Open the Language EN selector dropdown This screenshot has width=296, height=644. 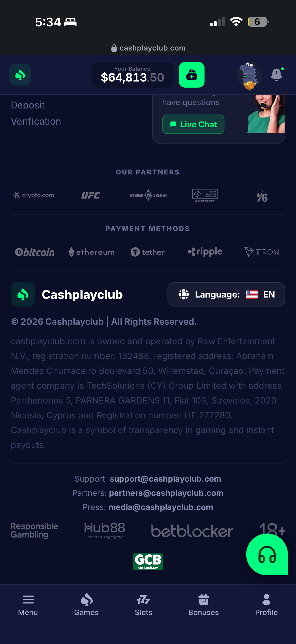click(226, 294)
